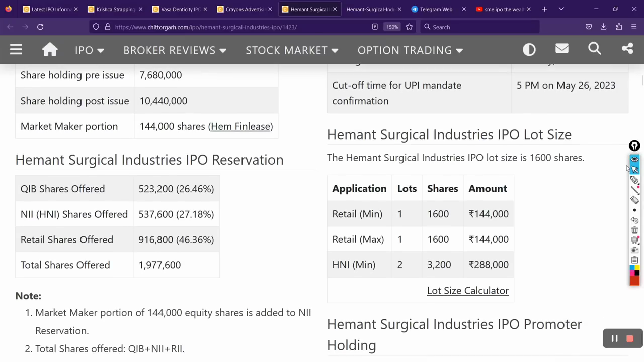Expand the Broker Reviews dropdown
Viewport: 644px width, 362px height.
click(x=175, y=50)
